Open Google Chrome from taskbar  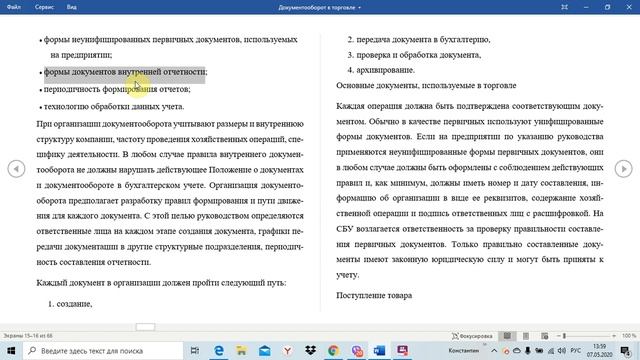(x=333, y=351)
